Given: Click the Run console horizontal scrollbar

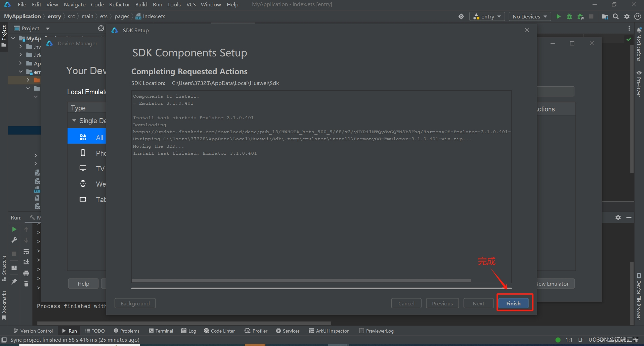Looking at the screenshot, I should [184, 323].
